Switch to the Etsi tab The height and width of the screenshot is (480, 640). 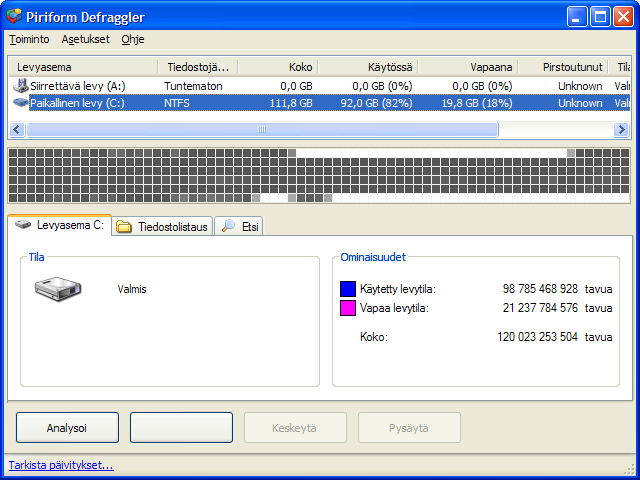239,226
